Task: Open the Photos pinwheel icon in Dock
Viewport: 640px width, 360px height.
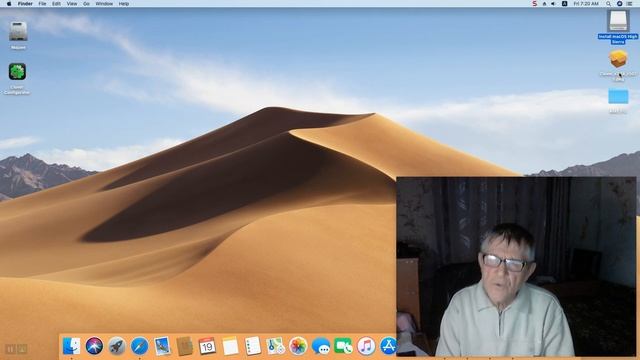Action: (x=298, y=346)
